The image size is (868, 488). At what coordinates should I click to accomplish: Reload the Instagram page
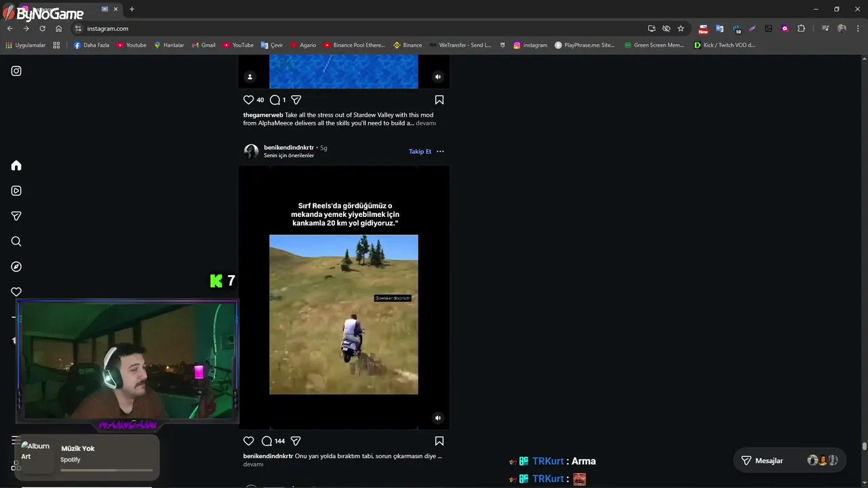point(42,28)
